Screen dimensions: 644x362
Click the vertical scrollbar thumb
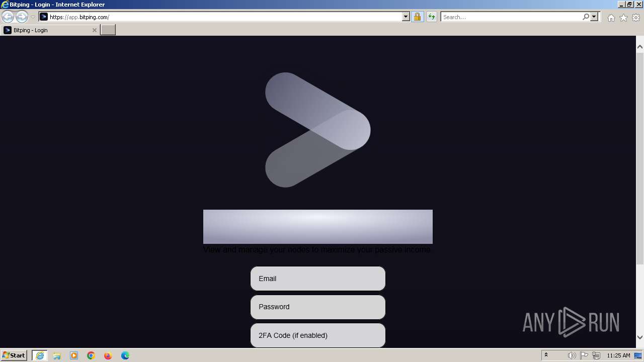point(640,157)
